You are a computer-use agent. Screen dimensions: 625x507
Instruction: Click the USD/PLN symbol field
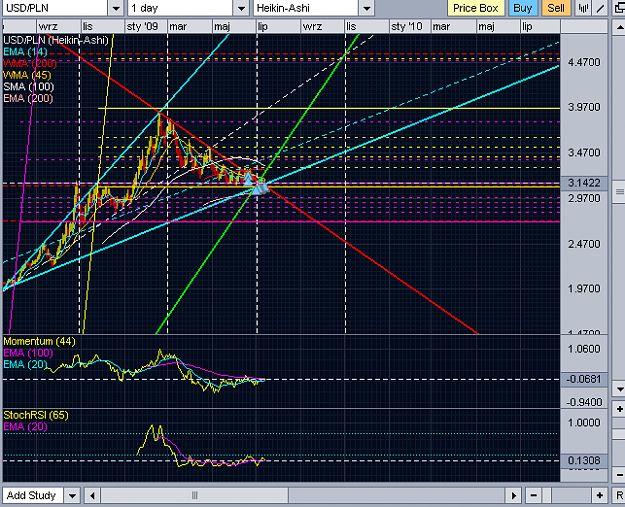pos(55,8)
